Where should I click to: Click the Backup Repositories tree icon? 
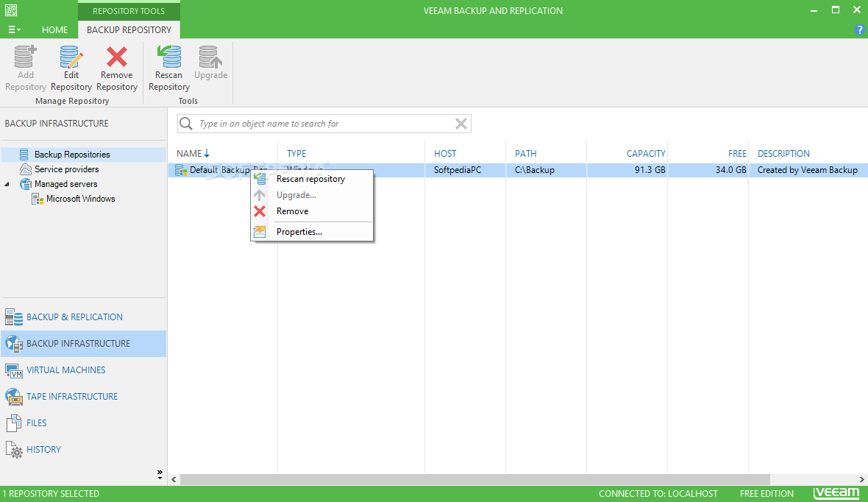pos(24,155)
